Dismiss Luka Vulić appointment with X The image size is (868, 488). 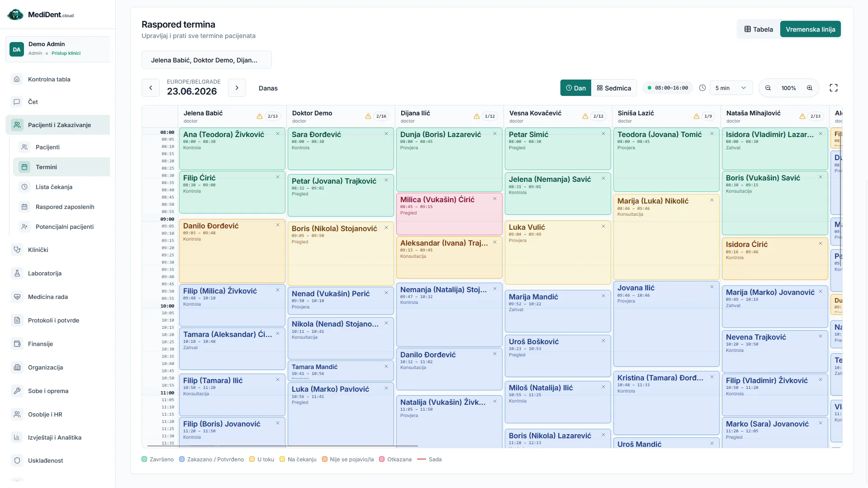[x=603, y=226]
